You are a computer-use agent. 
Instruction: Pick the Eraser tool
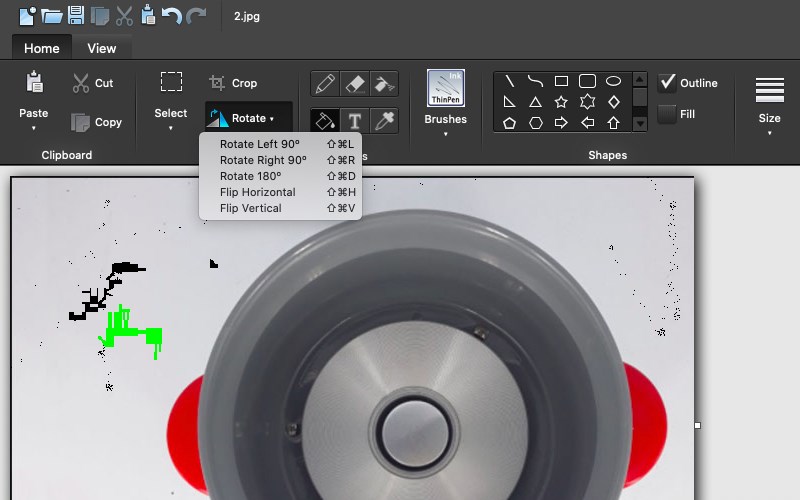[354, 84]
